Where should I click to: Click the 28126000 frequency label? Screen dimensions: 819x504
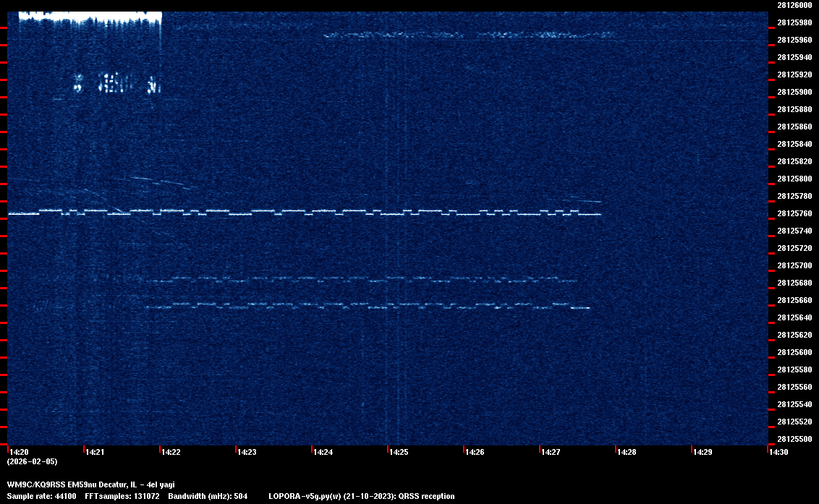tap(794, 5)
